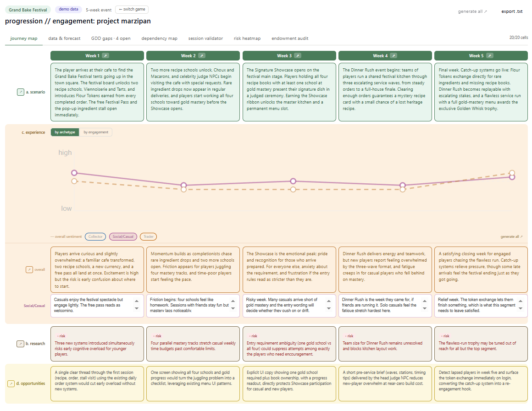Click the Grand Bake Festival badge
The image size is (532, 411).
(x=28, y=10)
